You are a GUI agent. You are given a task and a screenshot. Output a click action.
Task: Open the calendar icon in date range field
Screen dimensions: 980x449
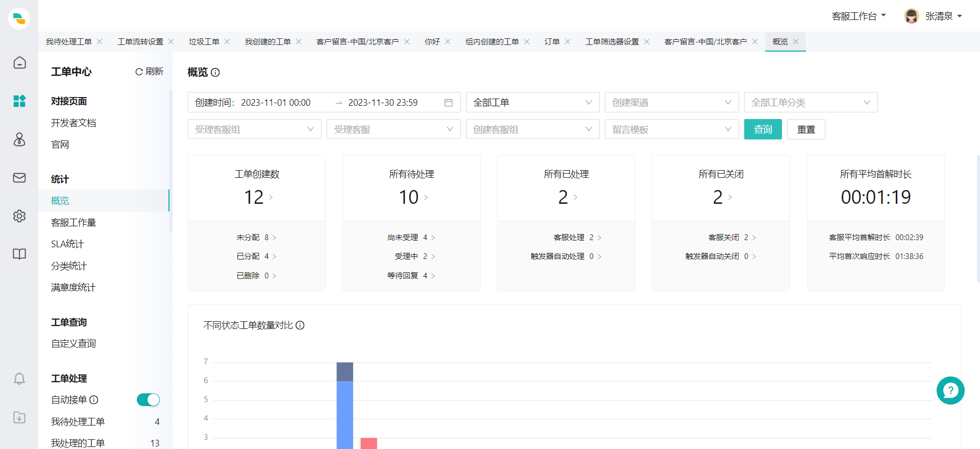[x=448, y=103]
